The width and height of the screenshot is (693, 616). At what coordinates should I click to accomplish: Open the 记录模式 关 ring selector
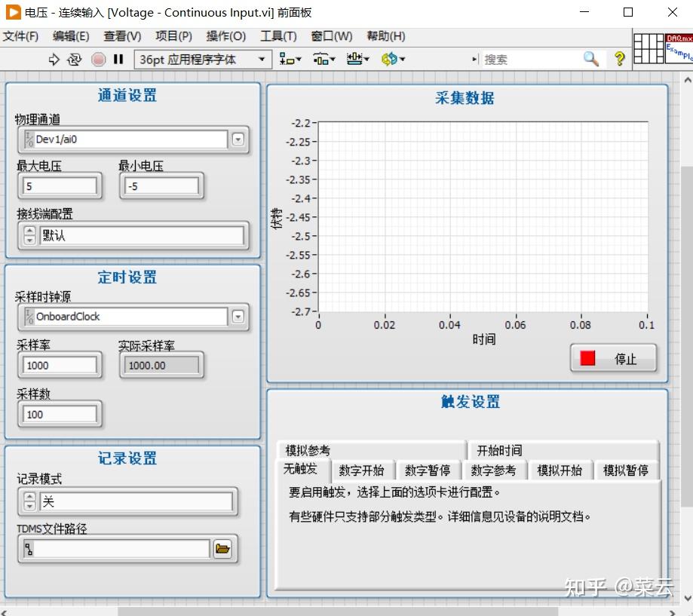pyautogui.click(x=136, y=501)
